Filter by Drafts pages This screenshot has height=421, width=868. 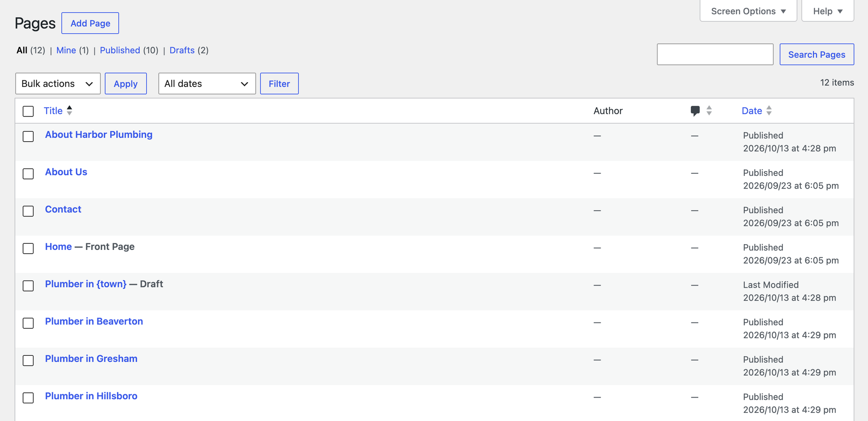tap(182, 50)
